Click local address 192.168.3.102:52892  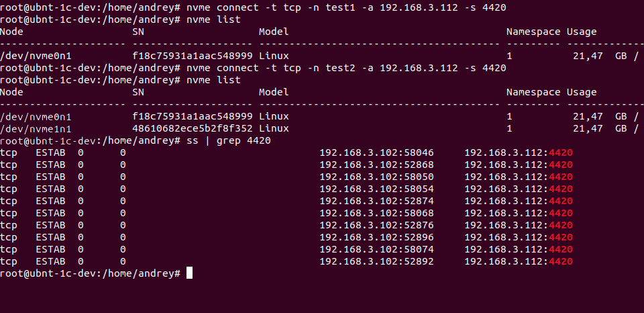point(376,261)
